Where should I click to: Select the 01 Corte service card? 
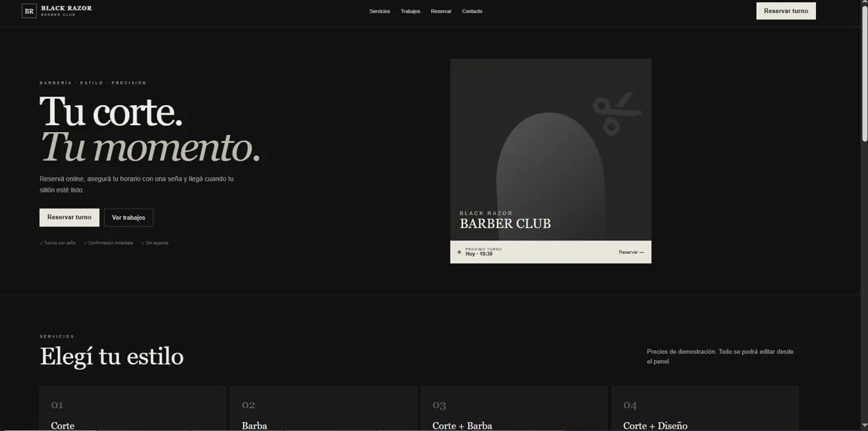tap(133, 409)
